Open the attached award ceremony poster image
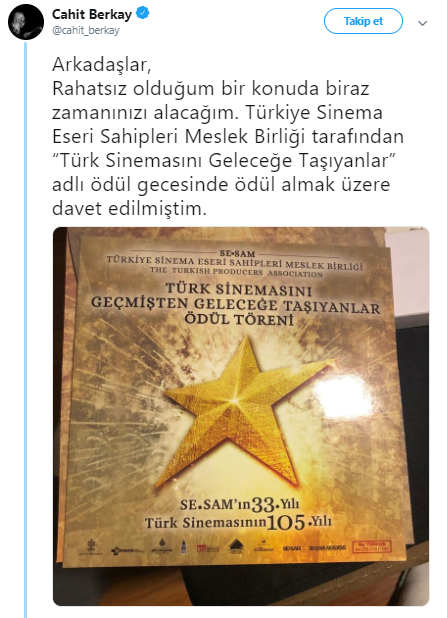This screenshot has width=447, height=618. point(241,416)
